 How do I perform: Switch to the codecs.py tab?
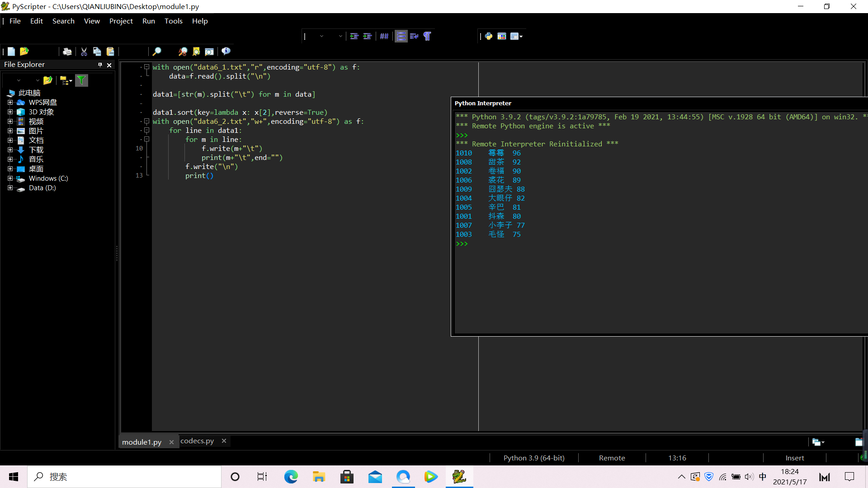pyautogui.click(x=197, y=441)
